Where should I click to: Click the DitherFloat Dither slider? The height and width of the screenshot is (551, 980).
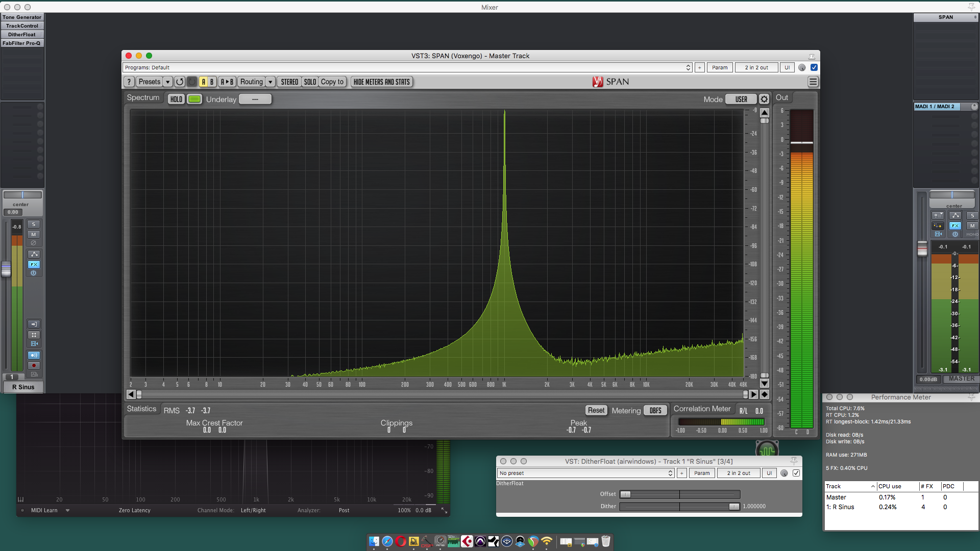click(x=679, y=507)
